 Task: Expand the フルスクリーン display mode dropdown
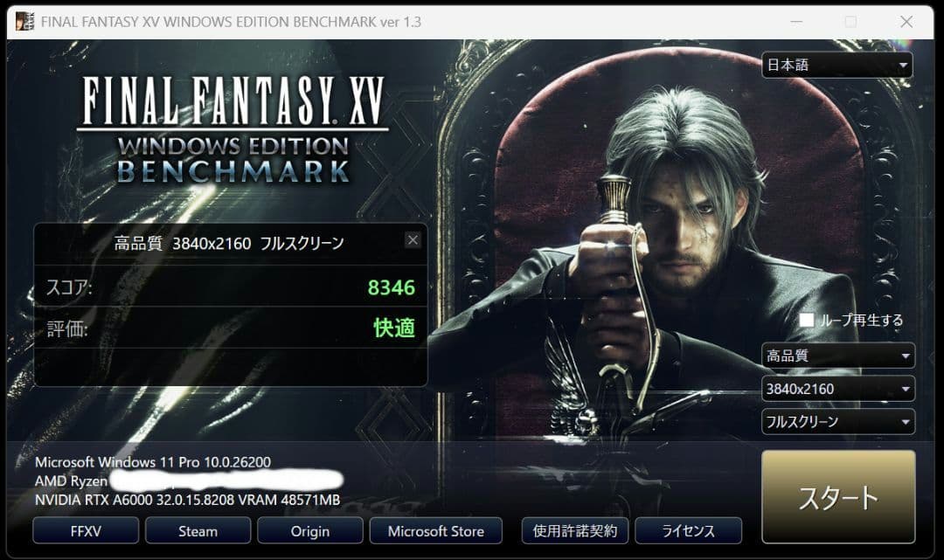pyautogui.click(x=838, y=422)
